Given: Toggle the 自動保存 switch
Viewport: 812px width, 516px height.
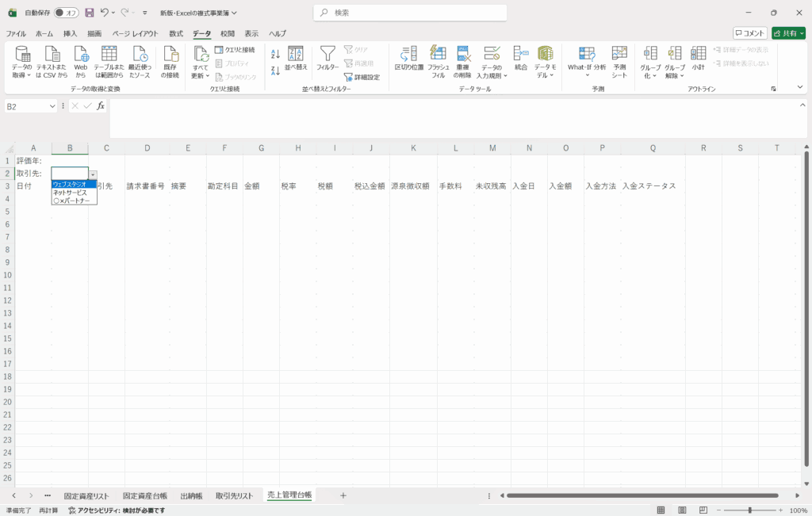Looking at the screenshot, I should 67,13.
